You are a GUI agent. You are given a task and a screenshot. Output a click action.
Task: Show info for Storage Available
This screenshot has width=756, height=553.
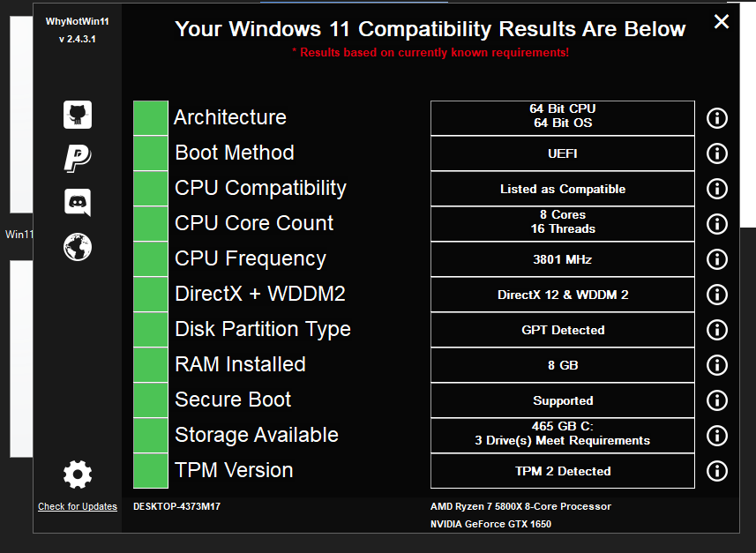(717, 435)
